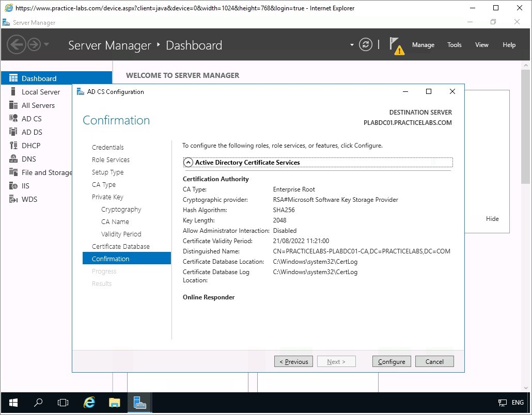Open the Windows Start menu
Viewport: 532px width, 415px height.
click(13, 403)
